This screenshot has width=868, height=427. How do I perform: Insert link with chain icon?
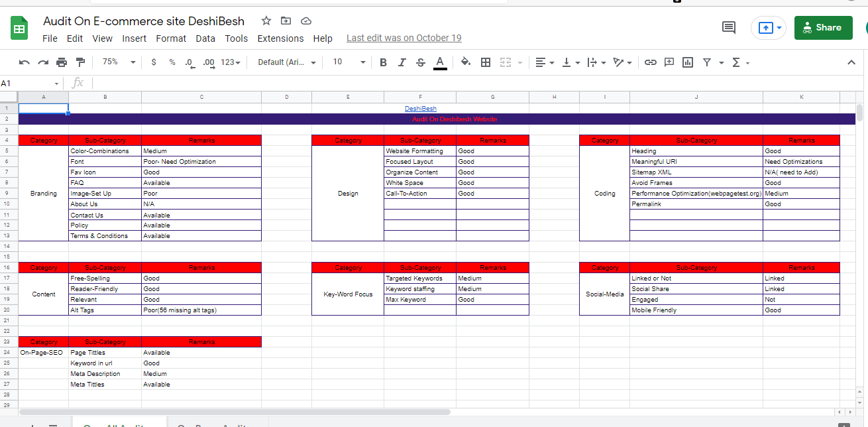(x=651, y=62)
